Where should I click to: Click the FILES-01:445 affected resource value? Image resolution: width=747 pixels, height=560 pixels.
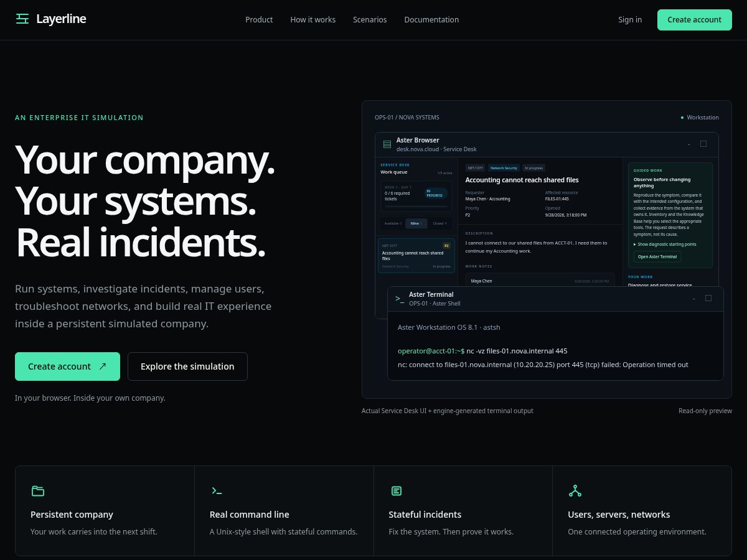click(x=557, y=199)
